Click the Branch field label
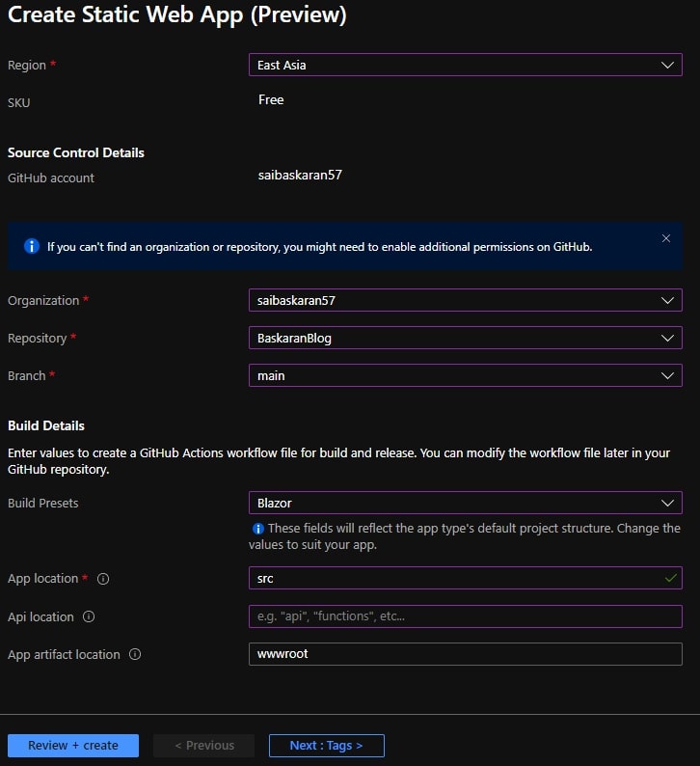Image resolution: width=700 pixels, height=766 pixels. click(26, 375)
